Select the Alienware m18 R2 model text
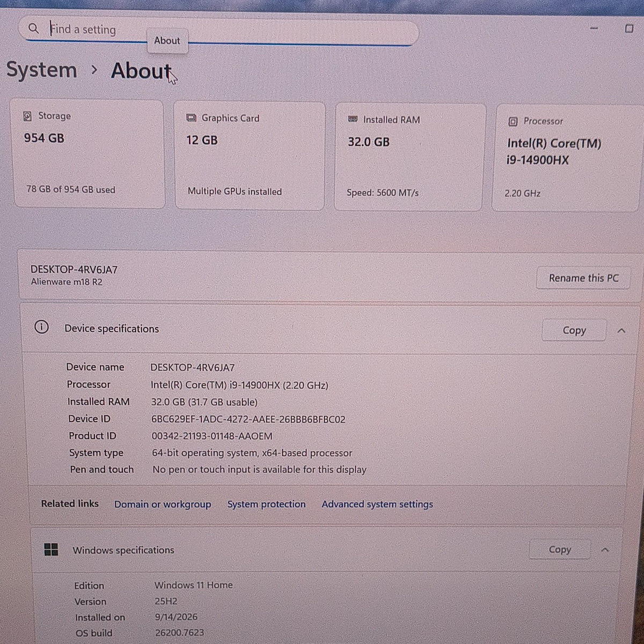644x644 pixels. click(67, 282)
